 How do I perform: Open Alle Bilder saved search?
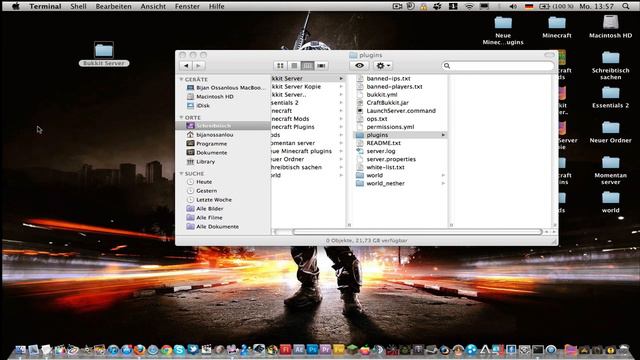pyautogui.click(x=205, y=209)
